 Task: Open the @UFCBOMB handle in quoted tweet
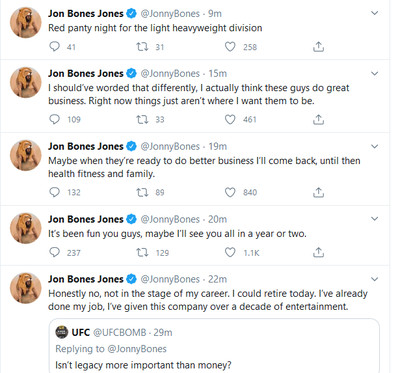[119, 332]
